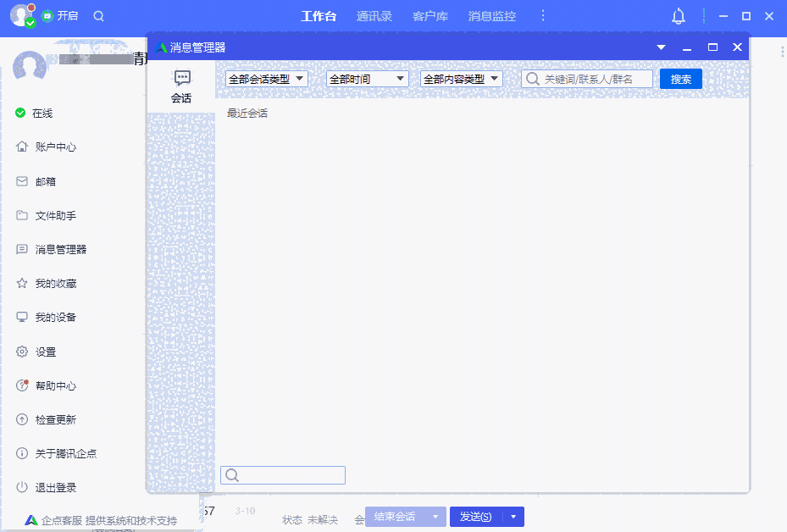Toggle the 开启 status switch
This screenshot has height=532, width=787.
pos(59,16)
